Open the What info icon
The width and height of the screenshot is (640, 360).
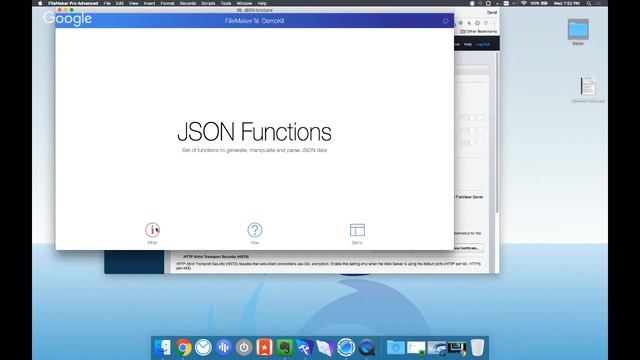[152, 230]
